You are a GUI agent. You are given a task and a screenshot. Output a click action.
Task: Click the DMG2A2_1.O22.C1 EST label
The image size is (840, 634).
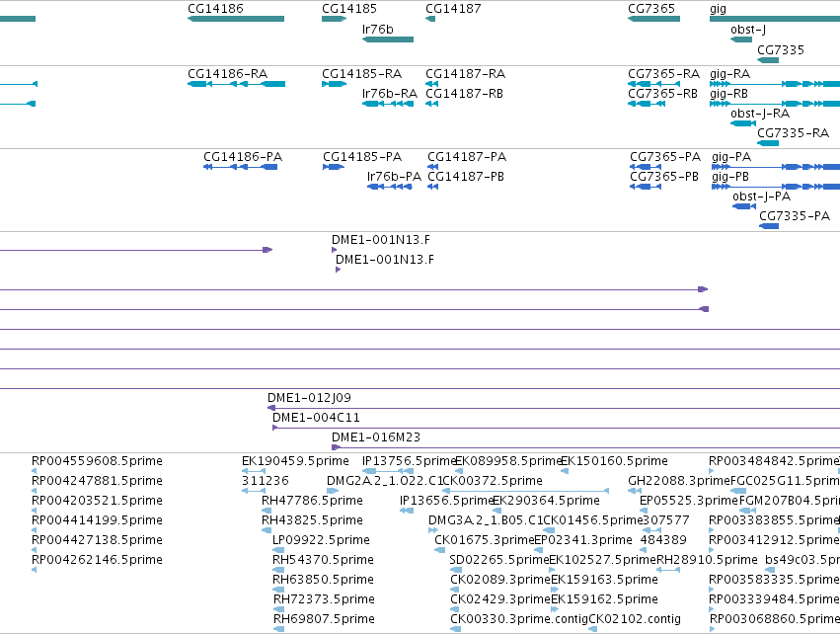coord(384,481)
